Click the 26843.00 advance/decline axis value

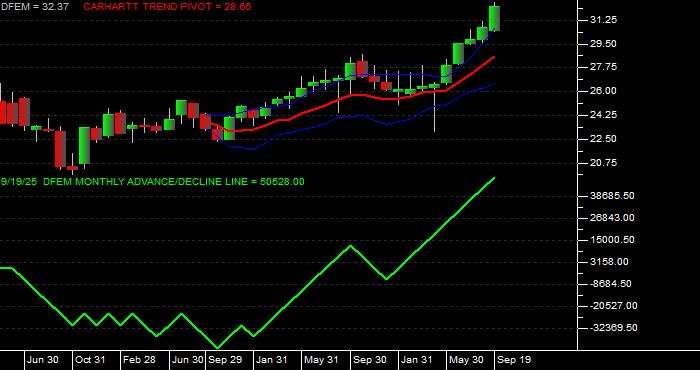click(x=612, y=218)
